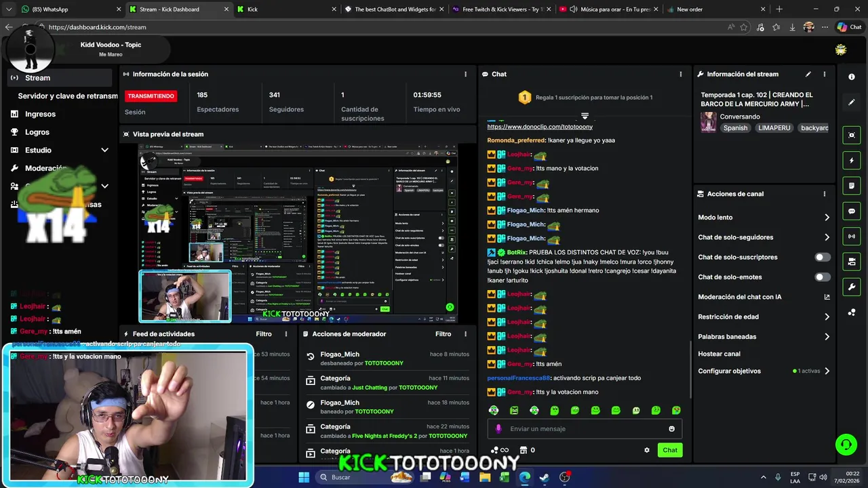Open Servidor y clave de retransmisión
The image size is (868, 488).
point(67,96)
